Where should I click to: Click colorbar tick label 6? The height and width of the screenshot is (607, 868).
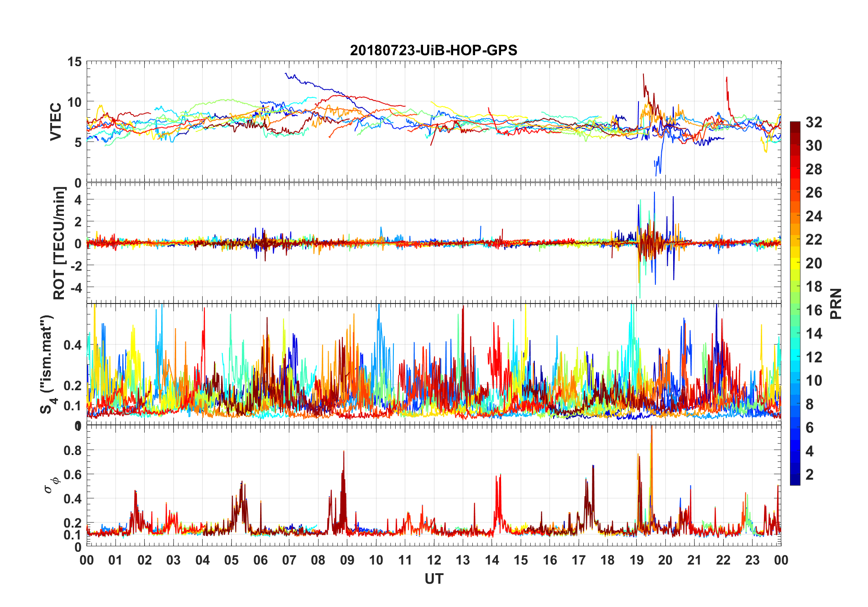click(x=810, y=427)
